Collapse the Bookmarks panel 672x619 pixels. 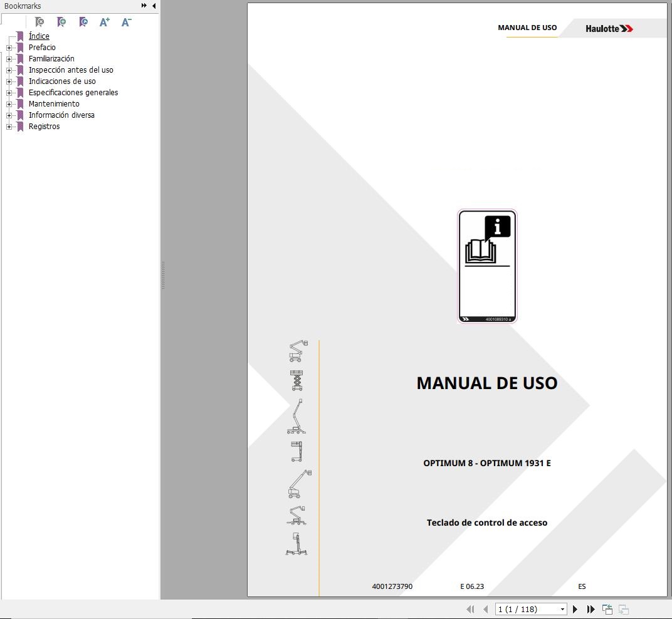click(x=154, y=6)
